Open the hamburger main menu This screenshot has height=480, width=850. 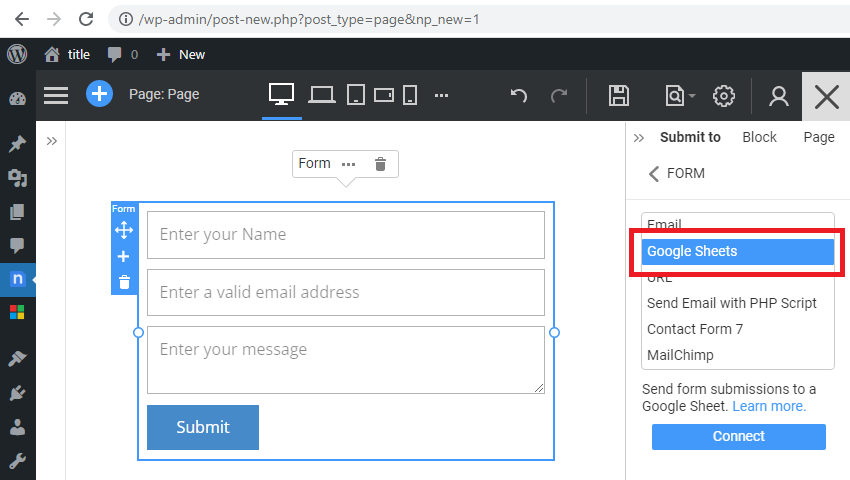tap(56, 95)
